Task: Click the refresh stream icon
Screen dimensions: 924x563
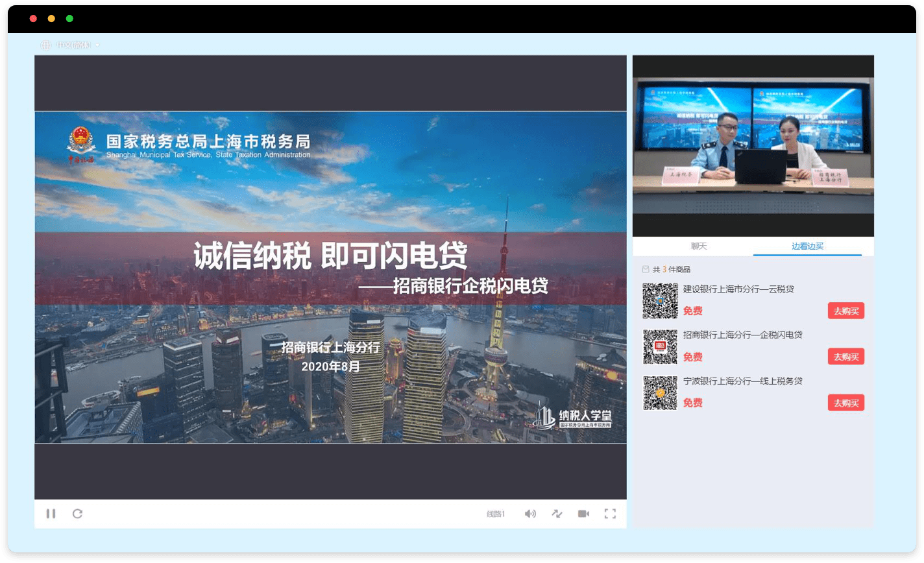Action: point(77,514)
